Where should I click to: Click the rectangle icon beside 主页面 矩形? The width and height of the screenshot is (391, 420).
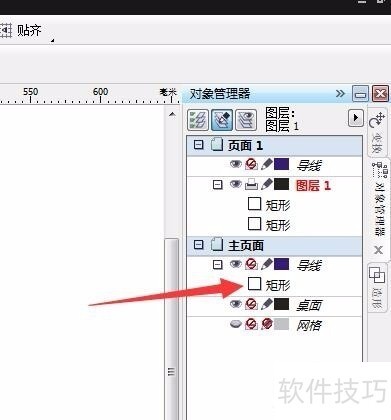point(255,284)
